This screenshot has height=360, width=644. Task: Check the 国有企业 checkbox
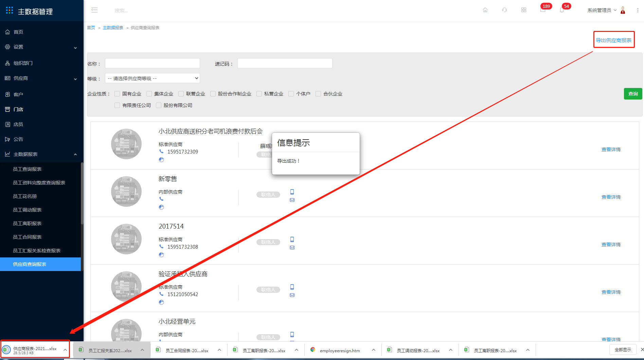(117, 94)
